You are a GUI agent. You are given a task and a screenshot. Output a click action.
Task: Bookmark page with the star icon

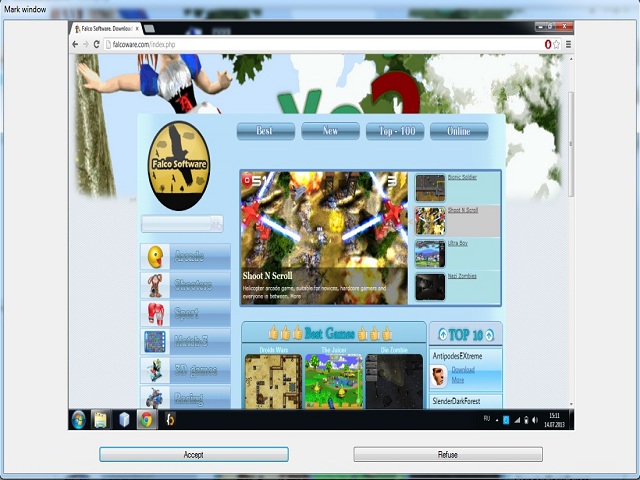[557, 45]
